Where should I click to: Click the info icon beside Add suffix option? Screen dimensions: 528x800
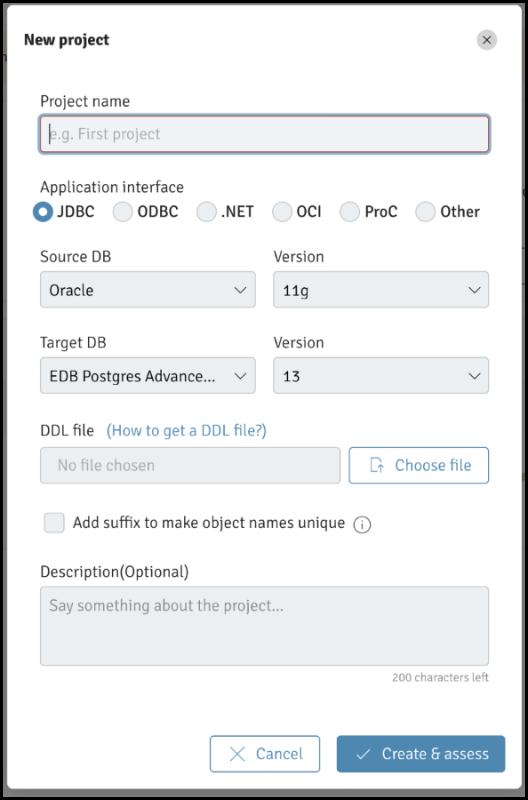point(362,525)
